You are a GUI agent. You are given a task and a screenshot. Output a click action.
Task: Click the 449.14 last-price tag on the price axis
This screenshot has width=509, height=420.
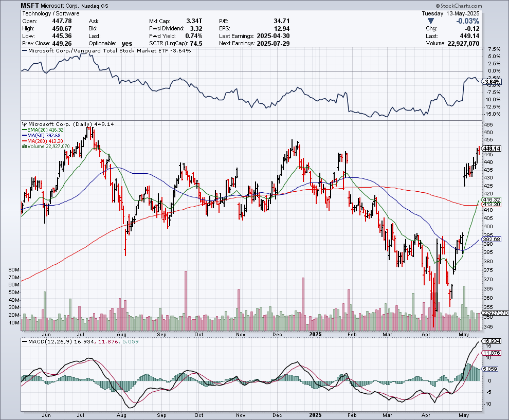click(492, 149)
